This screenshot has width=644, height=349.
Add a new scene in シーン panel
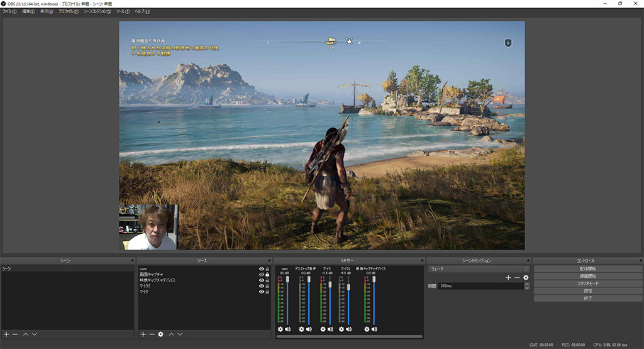click(x=6, y=334)
